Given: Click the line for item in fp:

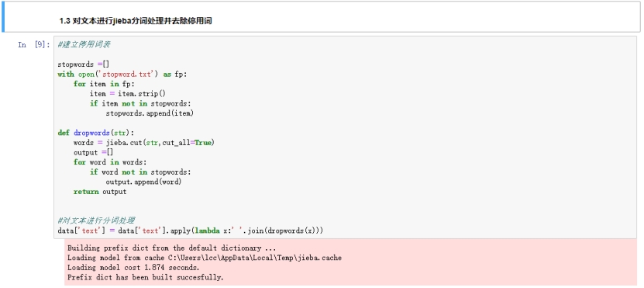Looking at the screenshot, I should (104, 84).
